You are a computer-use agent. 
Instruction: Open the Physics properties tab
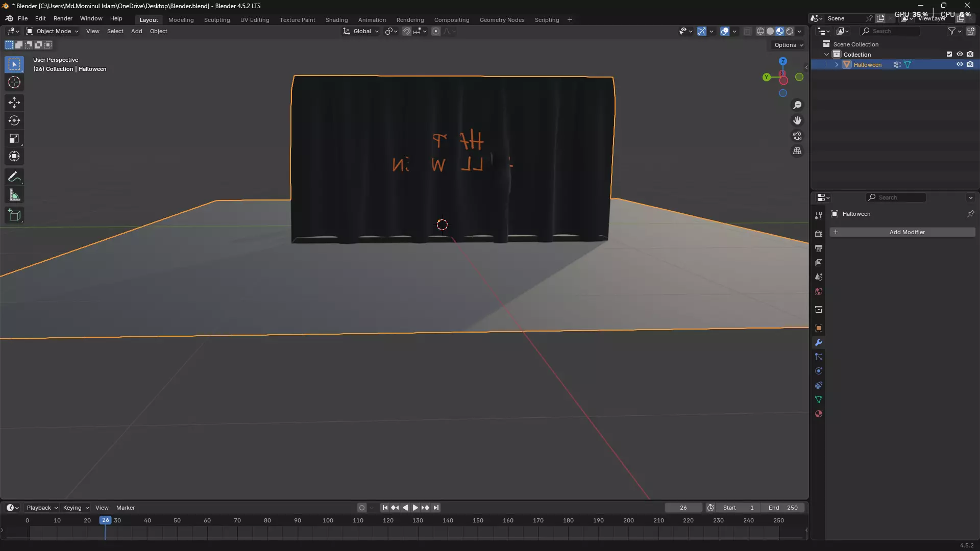[x=819, y=371]
